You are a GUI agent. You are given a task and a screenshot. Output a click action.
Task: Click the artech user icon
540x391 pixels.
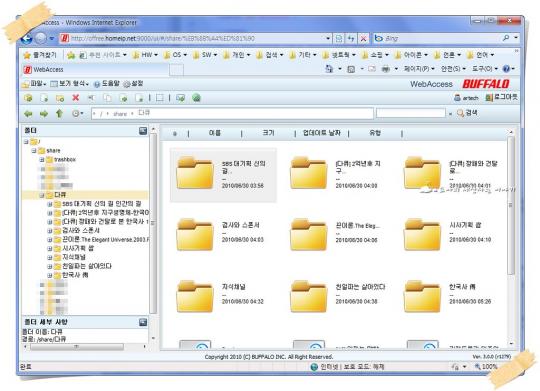coord(457,98)
